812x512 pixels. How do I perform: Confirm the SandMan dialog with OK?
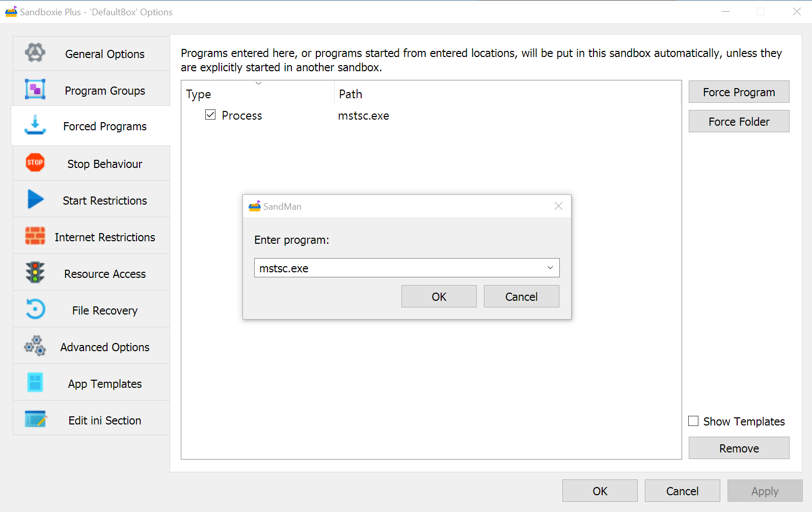tap(439, 296)
